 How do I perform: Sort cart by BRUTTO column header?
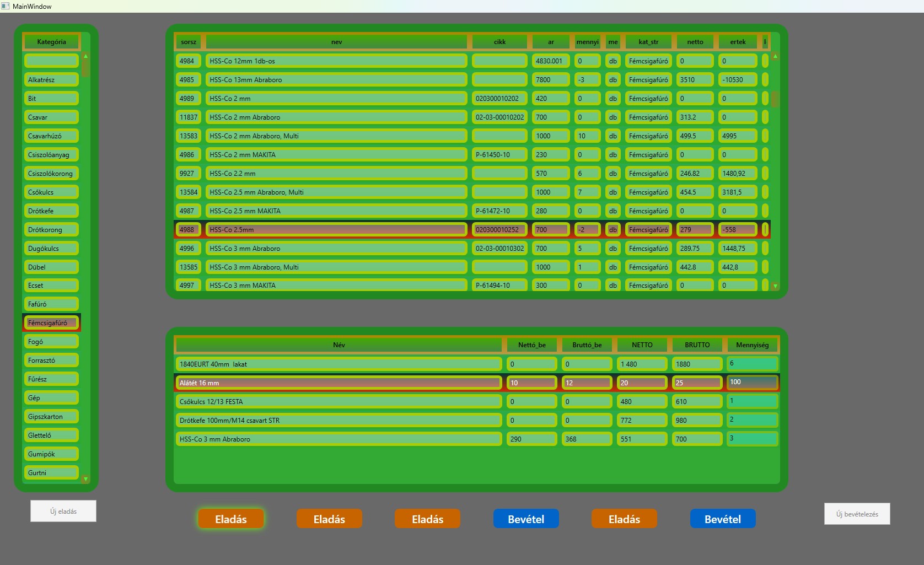click(697, 345)
